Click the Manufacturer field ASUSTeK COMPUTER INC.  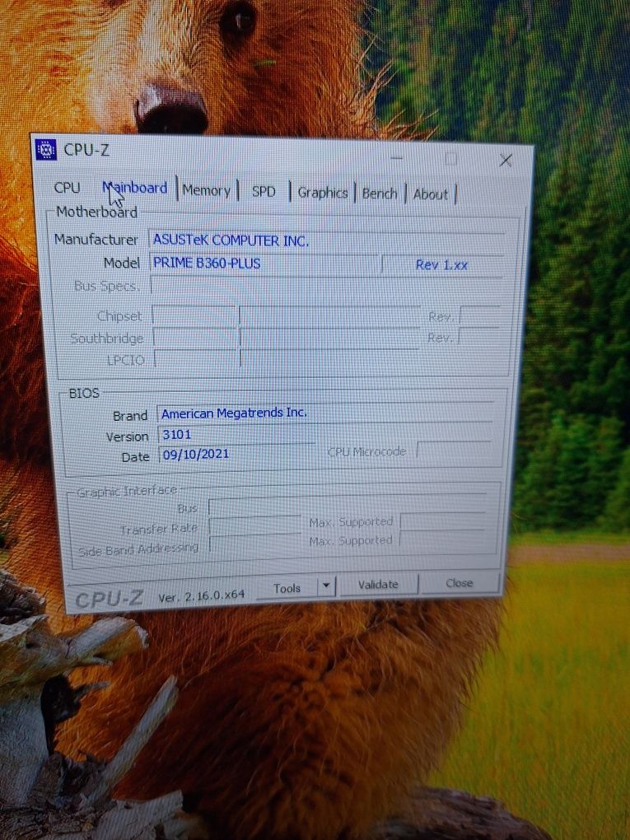326,240
